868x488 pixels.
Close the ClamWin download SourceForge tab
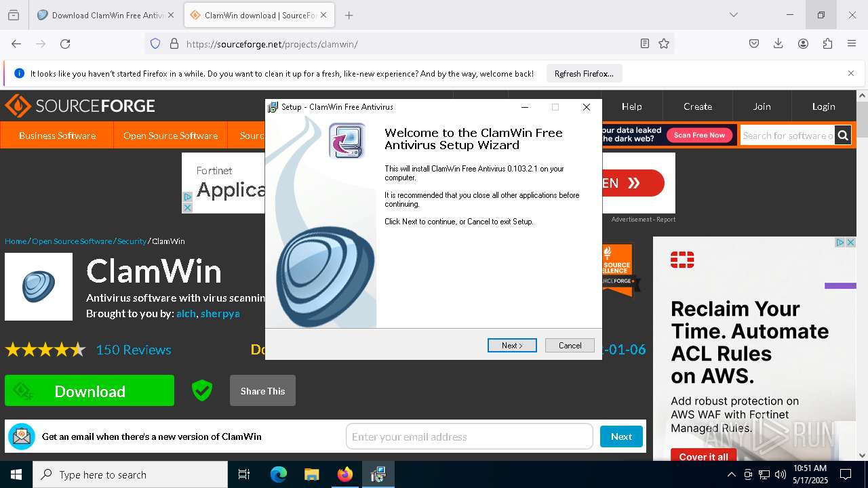(x=323, y=15)
